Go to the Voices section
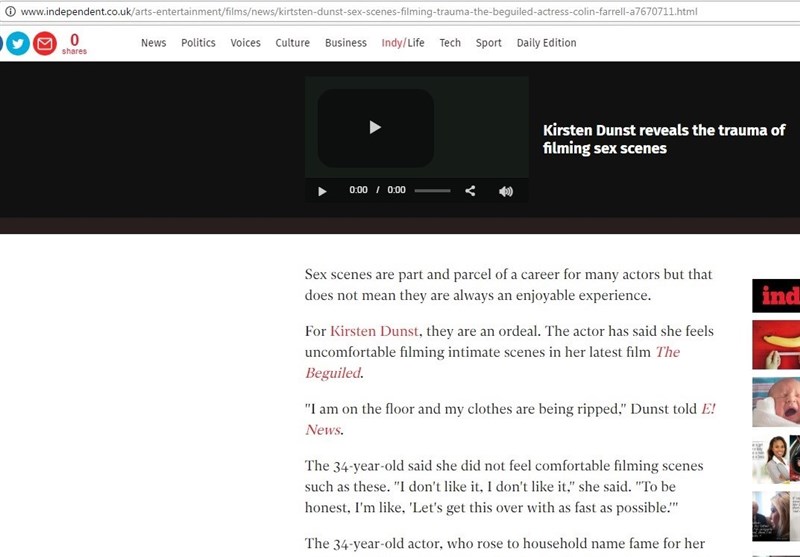The width and height of the screenshot is (800, 557). point(245,43)
